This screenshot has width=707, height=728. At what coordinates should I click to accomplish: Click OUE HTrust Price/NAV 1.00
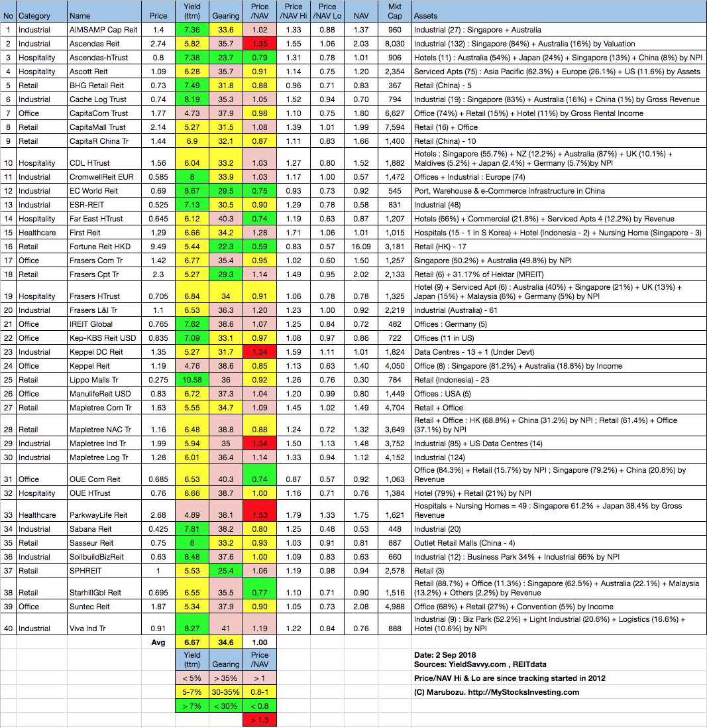(x=260, y=493)
